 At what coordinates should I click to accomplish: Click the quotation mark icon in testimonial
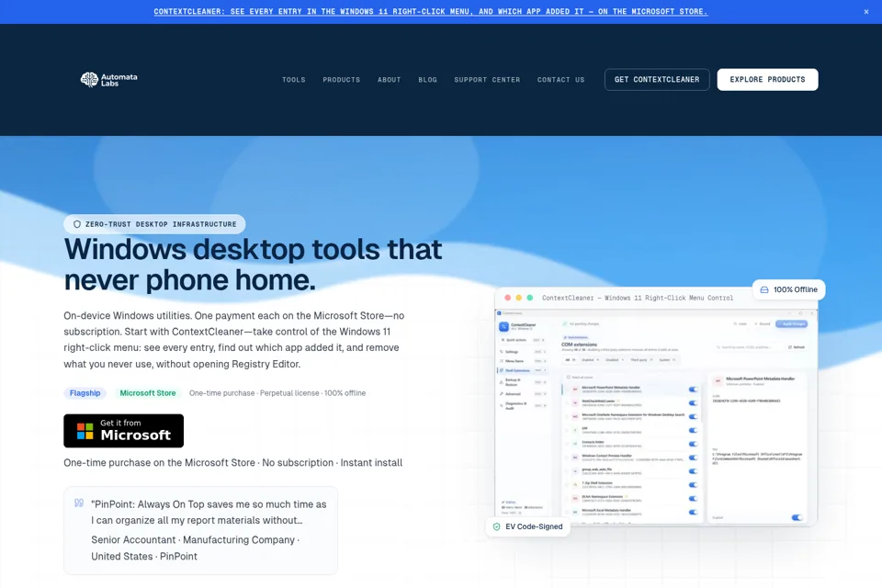coord(79,503)
